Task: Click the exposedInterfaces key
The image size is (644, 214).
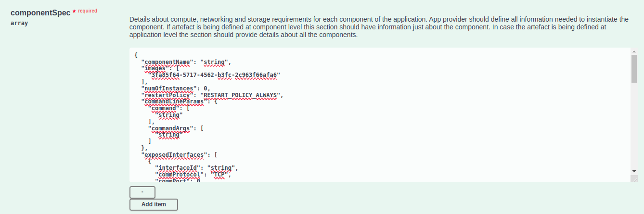Action: tap(175, 155)
